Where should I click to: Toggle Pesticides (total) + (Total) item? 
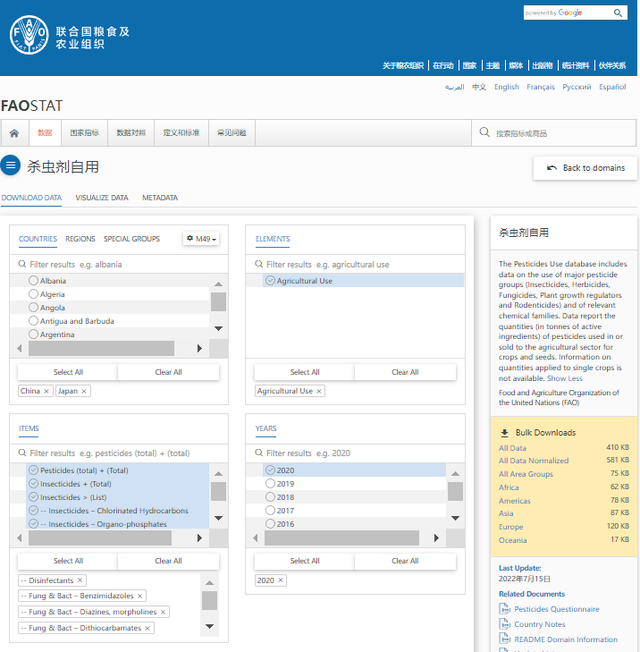click(x=33, y=470)
